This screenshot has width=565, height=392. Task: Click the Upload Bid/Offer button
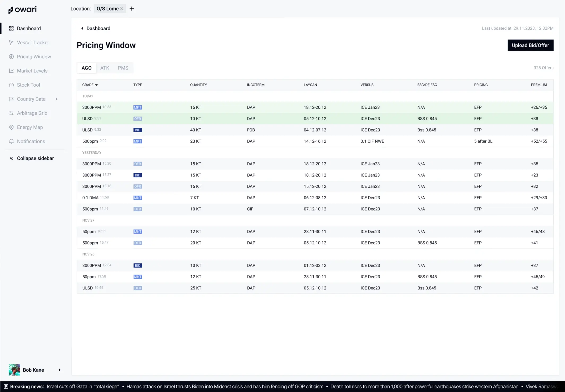click(x=530, y=45)
